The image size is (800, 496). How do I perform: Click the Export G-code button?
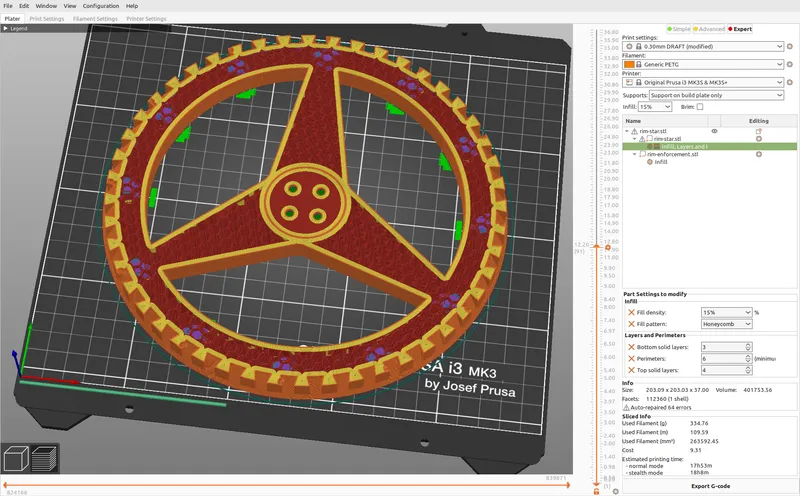point(710,486)
